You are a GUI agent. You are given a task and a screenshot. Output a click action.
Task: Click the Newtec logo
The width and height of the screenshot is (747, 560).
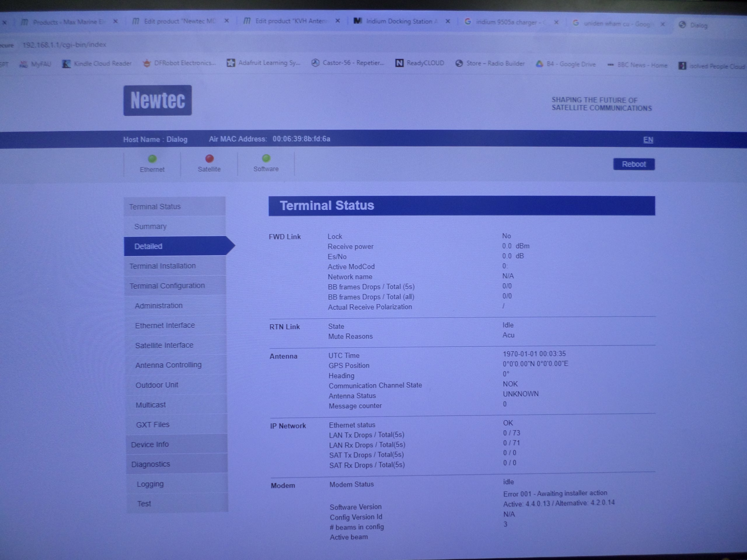click(157, 100)
